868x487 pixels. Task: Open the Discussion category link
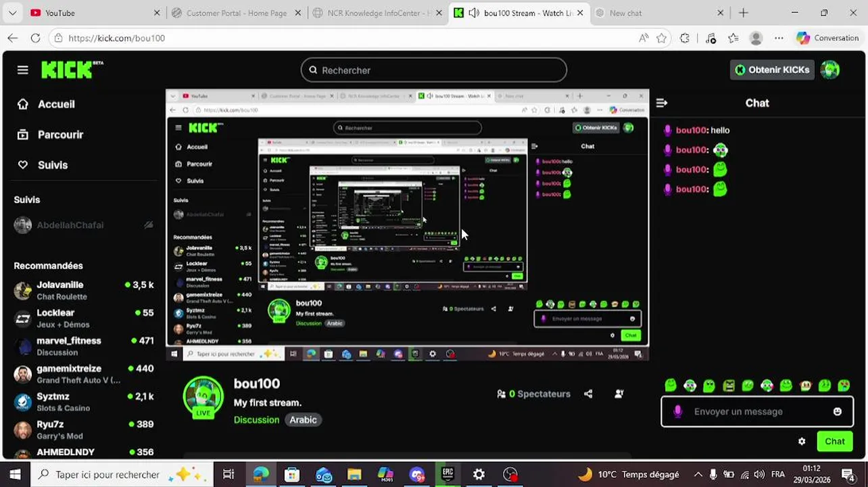[x=256, y=420]
